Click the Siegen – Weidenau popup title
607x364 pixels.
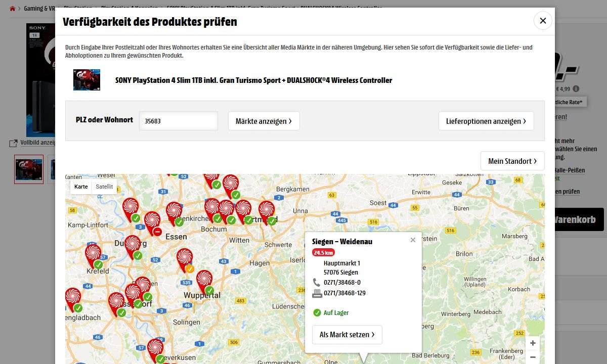342,241
